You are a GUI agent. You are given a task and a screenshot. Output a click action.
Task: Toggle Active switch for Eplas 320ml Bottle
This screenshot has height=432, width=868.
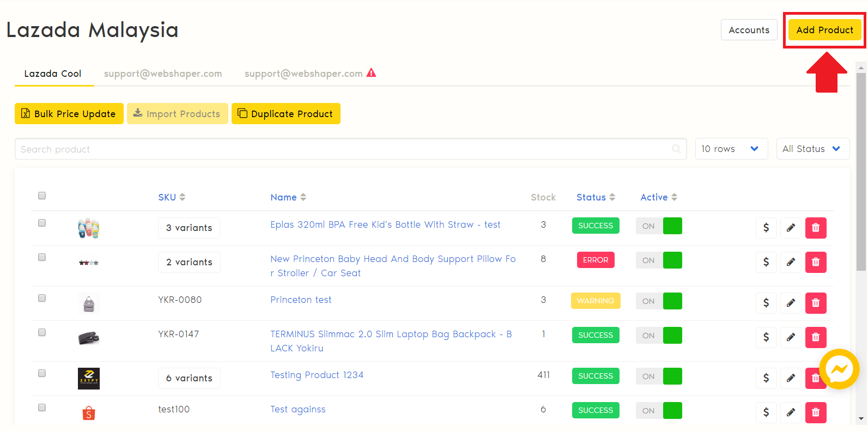coord(659,226)
